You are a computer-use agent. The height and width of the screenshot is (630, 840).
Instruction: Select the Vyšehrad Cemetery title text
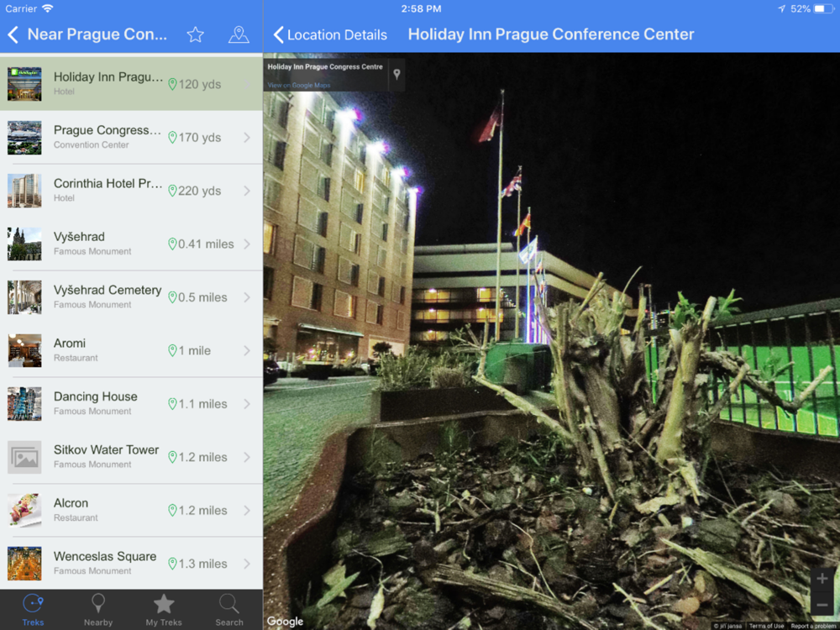[x=108, y=291]
